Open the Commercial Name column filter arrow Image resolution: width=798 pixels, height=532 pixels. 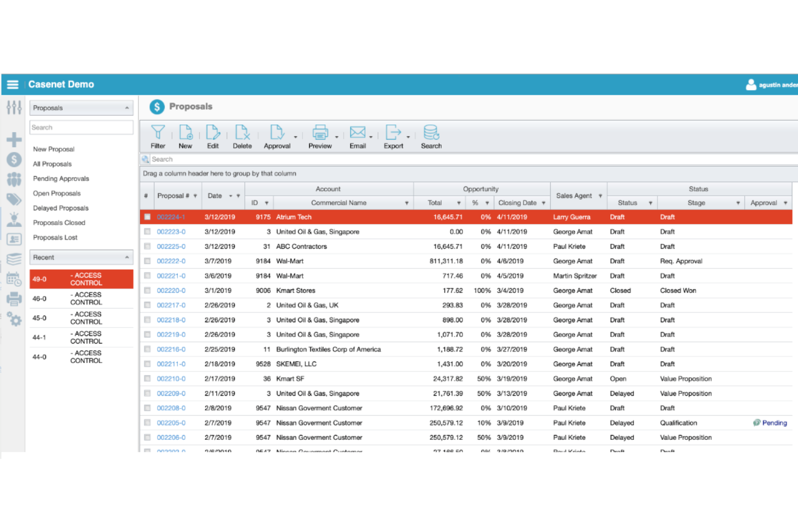[407, 203]
